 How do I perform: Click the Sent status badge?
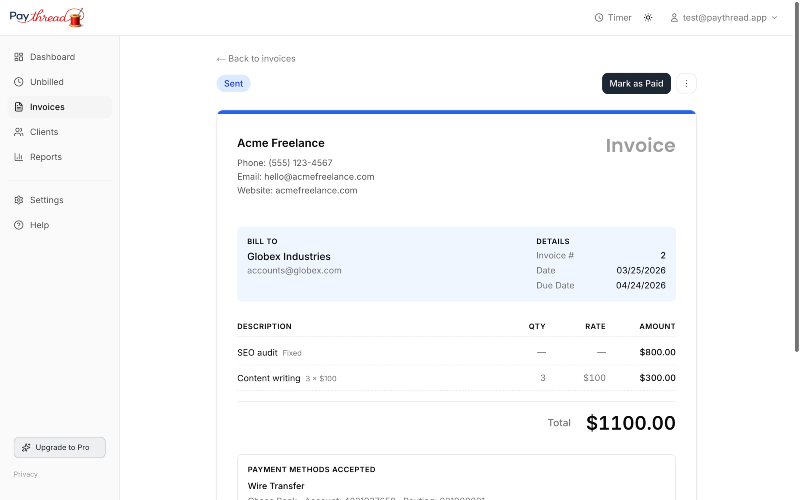click(x=233, y=84)
